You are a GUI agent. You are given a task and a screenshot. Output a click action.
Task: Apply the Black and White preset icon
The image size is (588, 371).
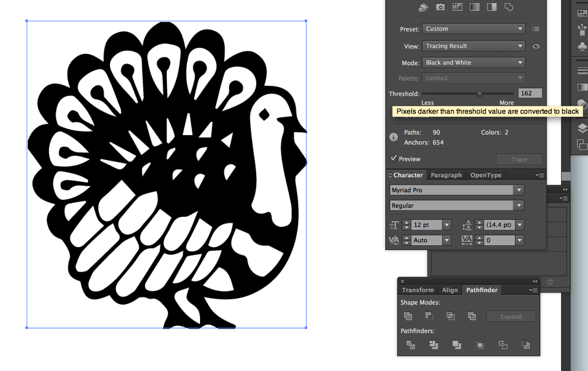click(492, 7)
